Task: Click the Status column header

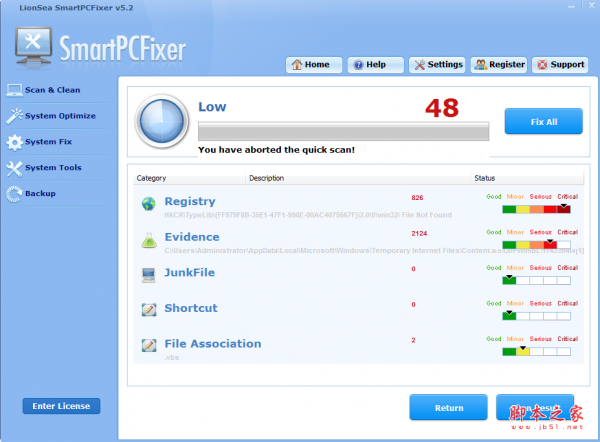Action: 484,178
